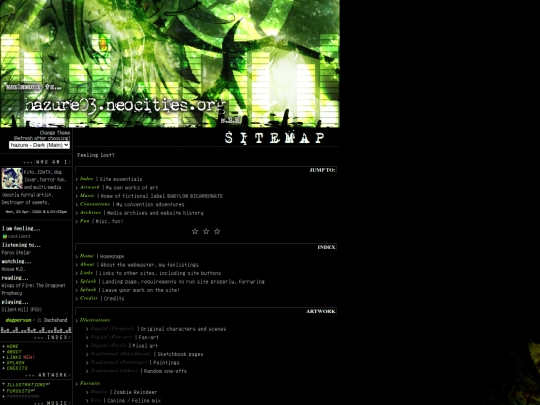
Task: Go to ABOUT in sidebar index menu
Action: (14, 352)
